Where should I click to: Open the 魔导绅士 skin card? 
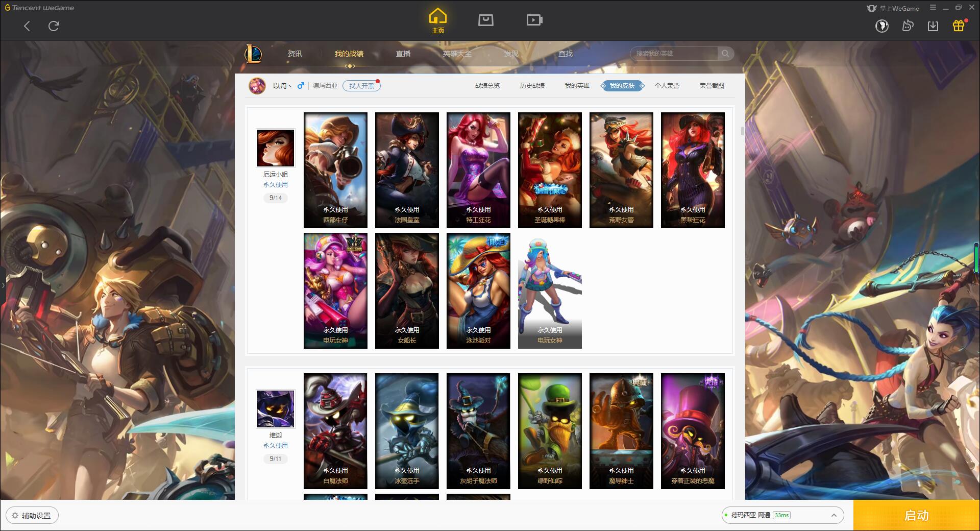[621, 431]
